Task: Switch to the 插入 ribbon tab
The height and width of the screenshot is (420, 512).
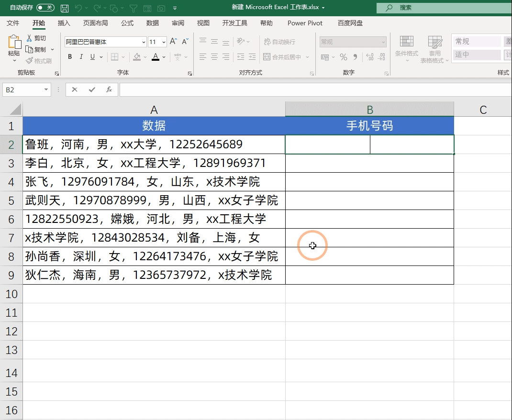Action: (64, 23)
